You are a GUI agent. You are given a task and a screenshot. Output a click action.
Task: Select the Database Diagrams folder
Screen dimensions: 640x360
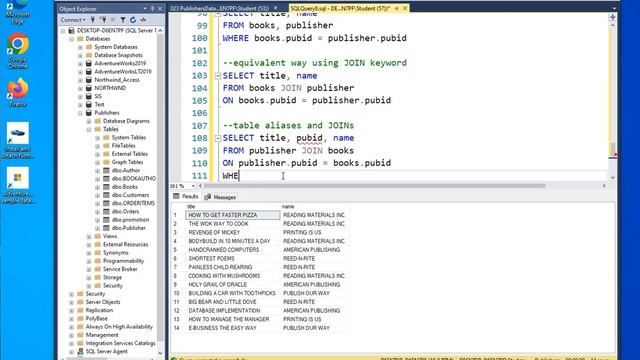pos(126,121)
